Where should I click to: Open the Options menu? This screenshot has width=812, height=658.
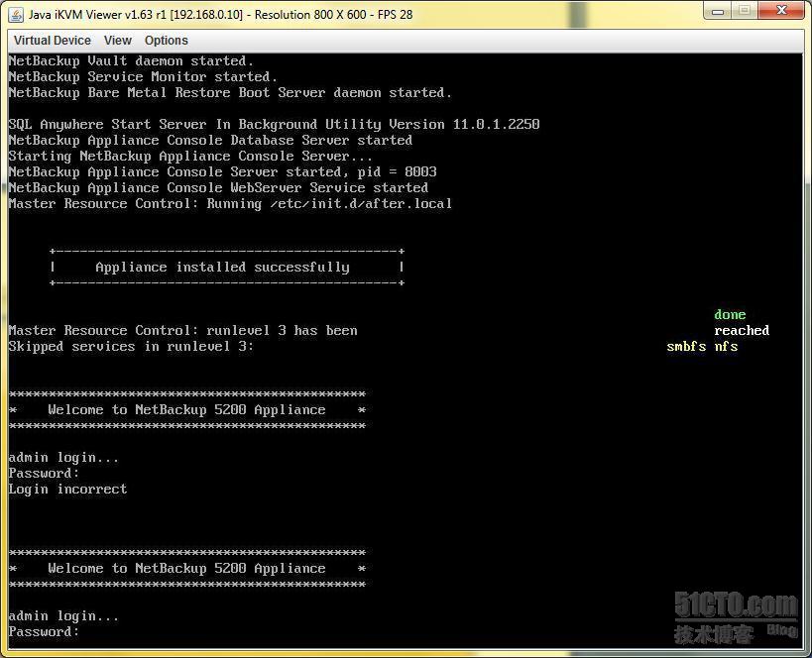tap(167, 41)
